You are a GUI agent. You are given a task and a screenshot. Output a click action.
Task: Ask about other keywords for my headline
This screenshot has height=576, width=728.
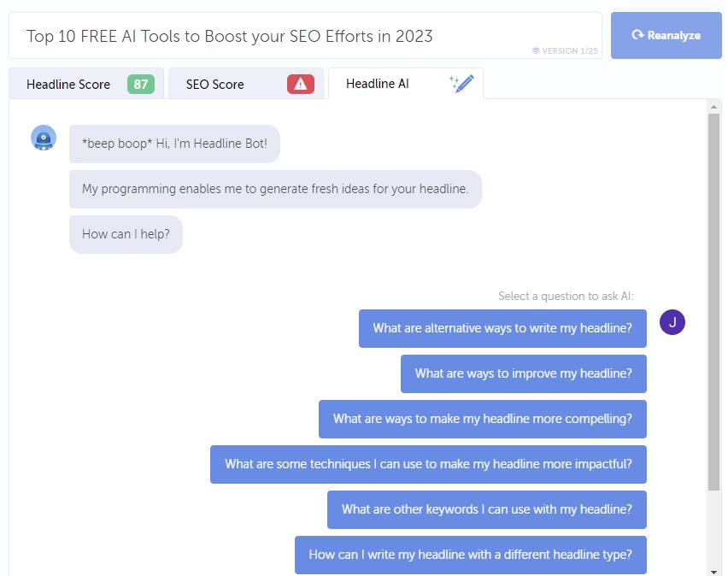click(487, 509)
